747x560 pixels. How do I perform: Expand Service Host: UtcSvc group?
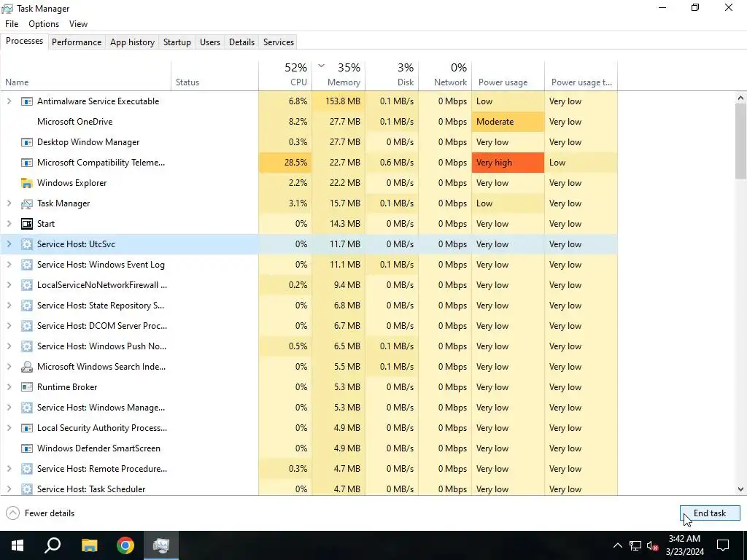9,244
